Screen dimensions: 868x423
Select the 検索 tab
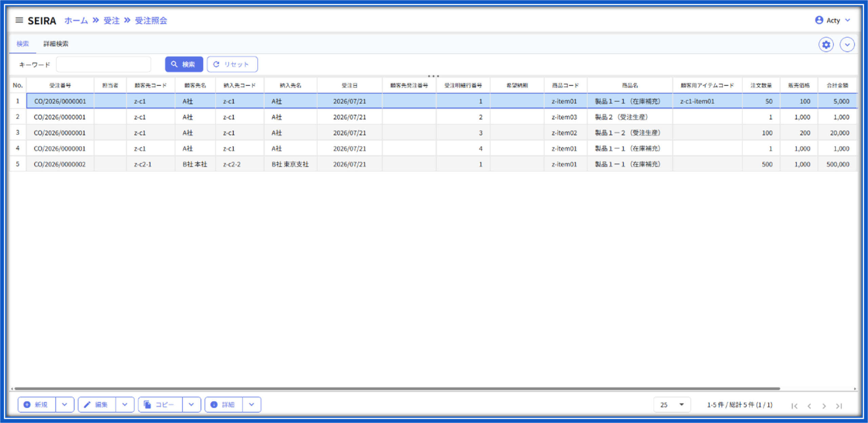23,44
